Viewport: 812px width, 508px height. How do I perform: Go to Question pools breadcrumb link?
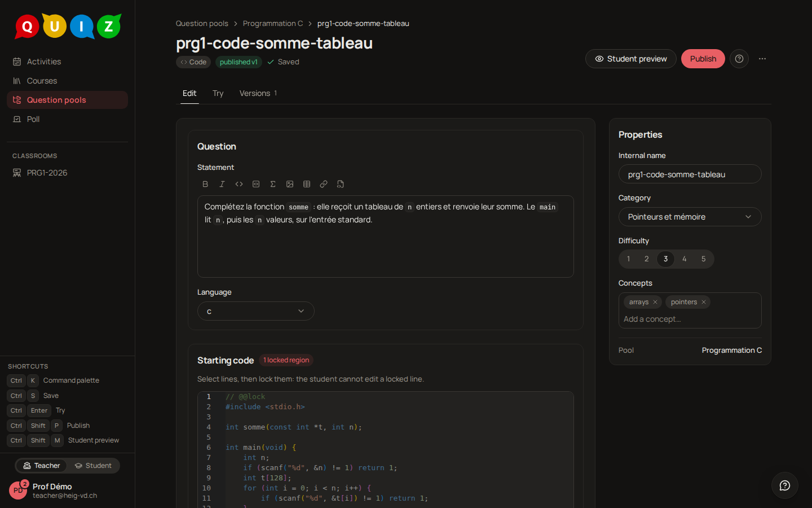pyautogui.click(x=202, y=24)
